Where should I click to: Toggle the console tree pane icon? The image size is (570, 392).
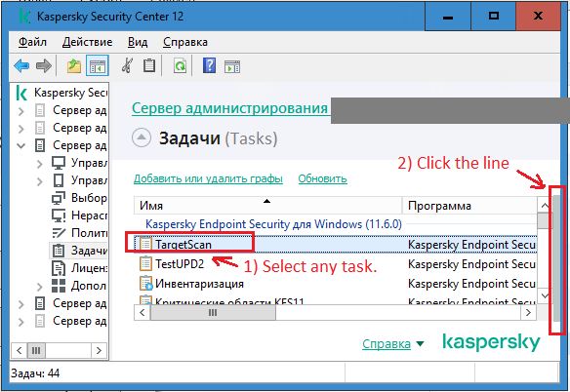pos(97,66)
